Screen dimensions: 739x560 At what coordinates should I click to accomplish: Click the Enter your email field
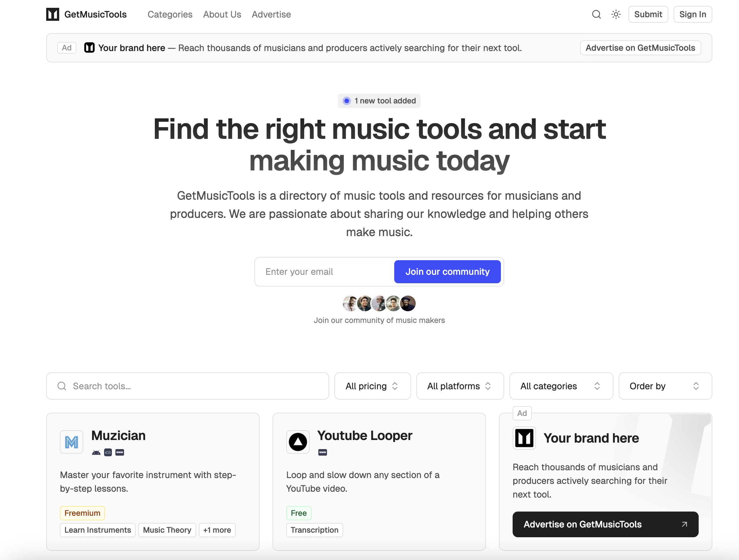coord(324,272)
